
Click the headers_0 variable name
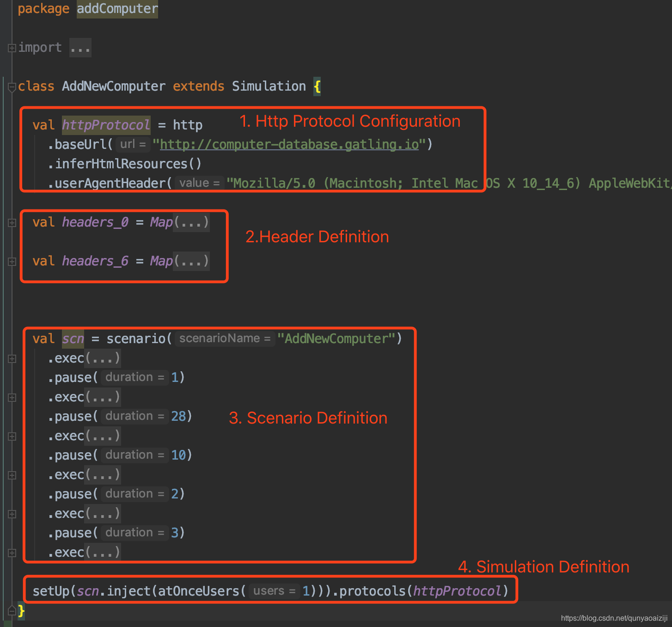click(95, 222)
